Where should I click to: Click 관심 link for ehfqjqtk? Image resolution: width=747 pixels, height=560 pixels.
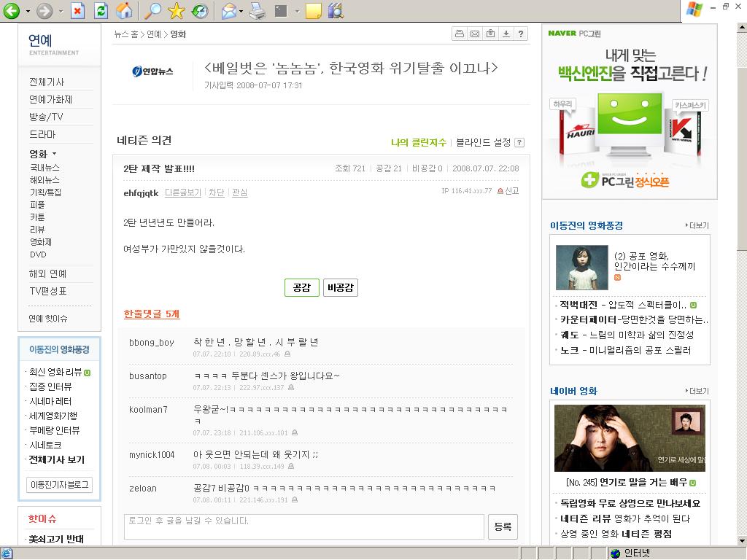pos(239,192)
